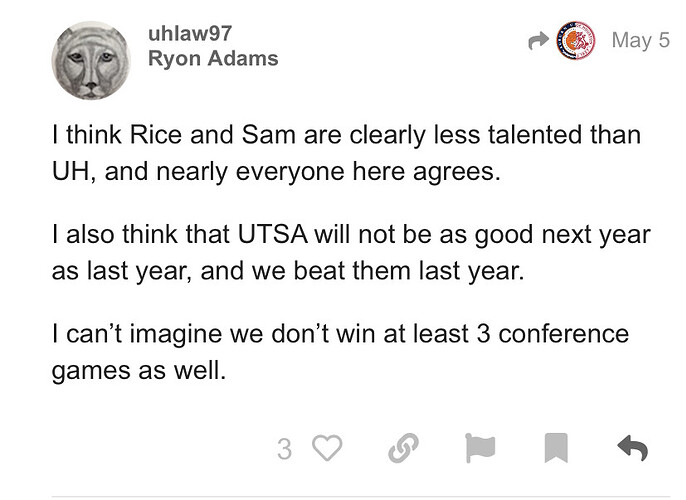Click the paragraph about 3 conference games
The width and height of the screenshot is (686, 500).
[340, 352]
